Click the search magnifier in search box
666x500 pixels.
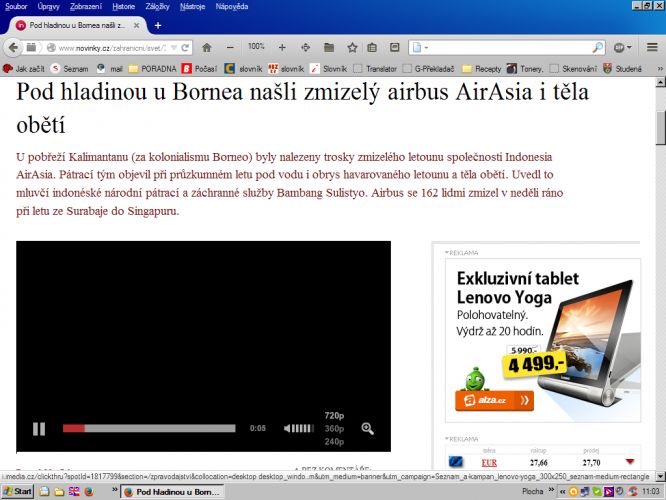pyautogui.click(x=598, y=48)
